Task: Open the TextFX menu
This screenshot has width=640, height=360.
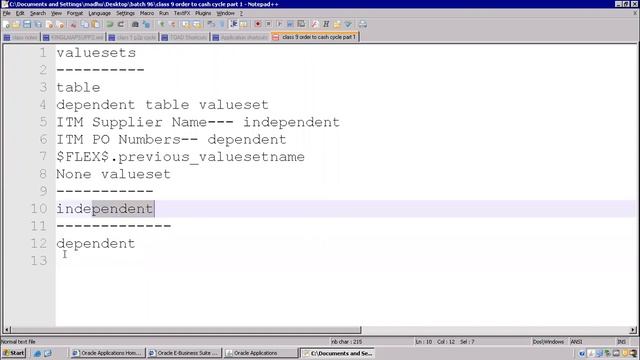Action: 182,13
